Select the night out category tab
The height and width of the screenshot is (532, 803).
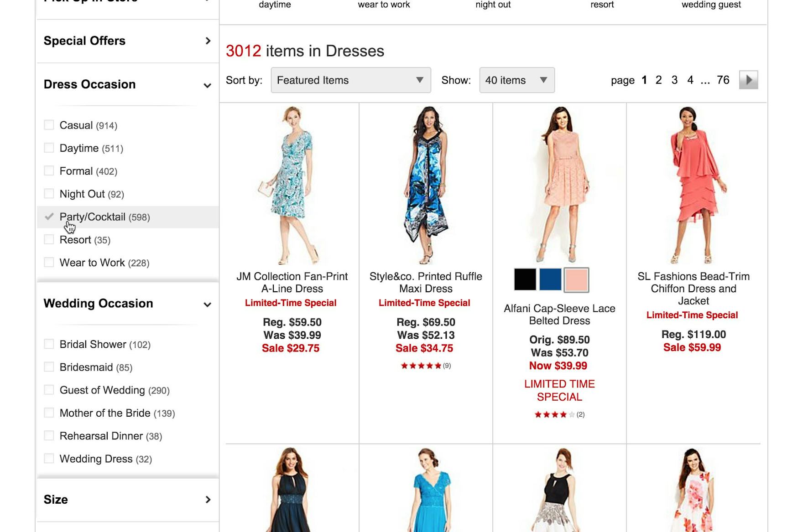click(493, 5)
